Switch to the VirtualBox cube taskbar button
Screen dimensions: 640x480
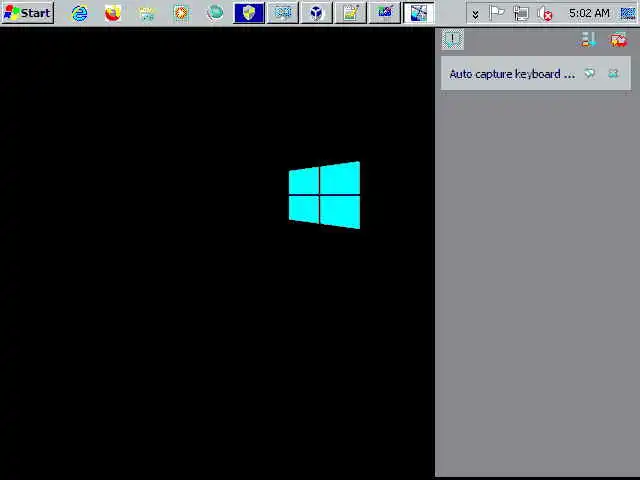[x=316, y=13]
